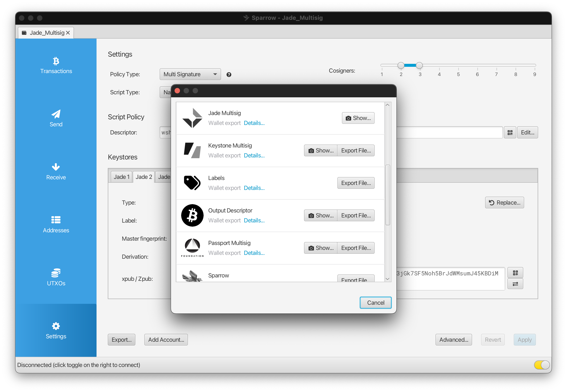567x392 pixels.
Task: Click the cosigners slider handle at 3
Action: pos(419,65)
